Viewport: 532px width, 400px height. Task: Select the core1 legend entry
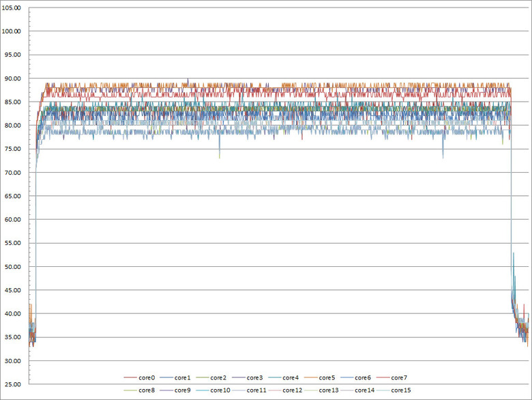175,377
